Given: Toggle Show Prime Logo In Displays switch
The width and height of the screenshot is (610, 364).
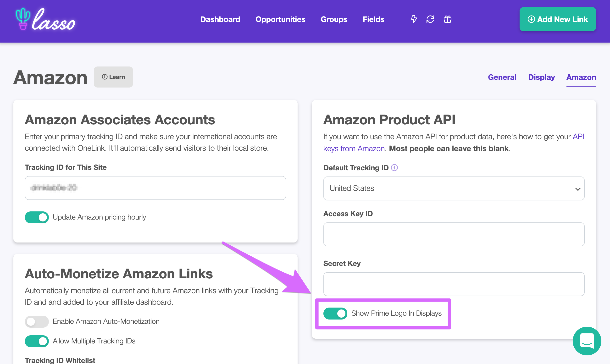Looking at the screenshot, I should coord(335,314).
